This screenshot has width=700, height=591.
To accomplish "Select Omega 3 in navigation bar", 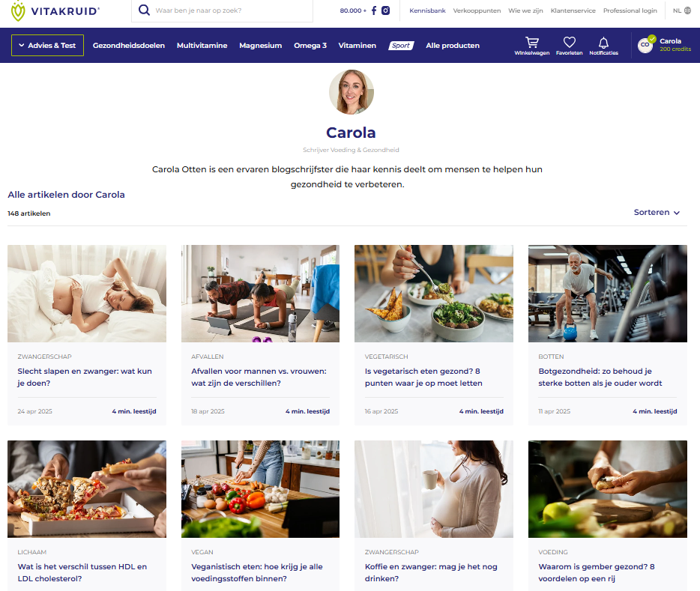I will 310,46.
